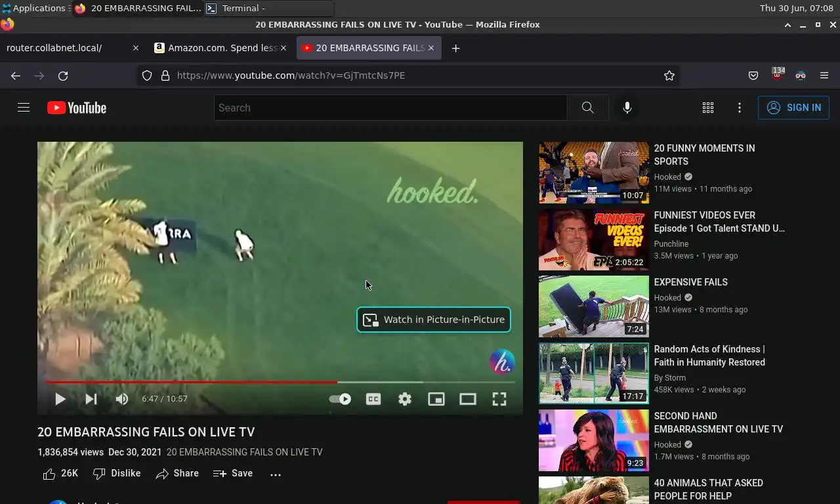The width and height of the screenshot is (840, 504).
Task: Click the video hashtag text below the view count
Action: tap(244, 452)
